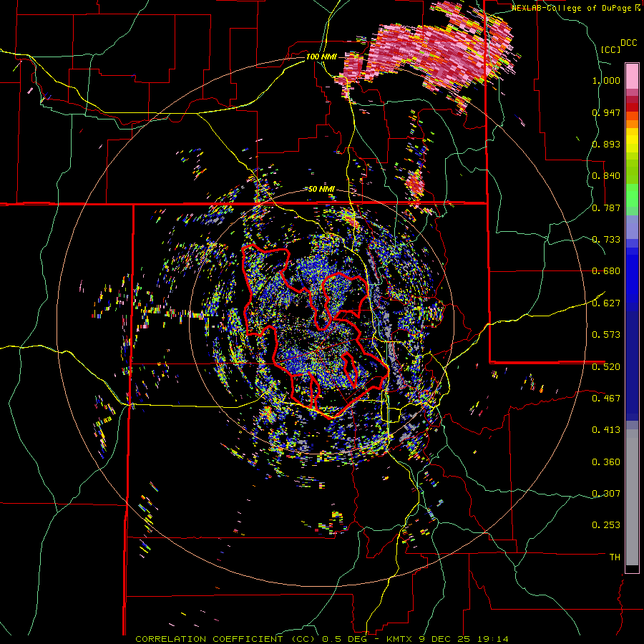Select the 0.840 legend value
644x644 pixels.
tap(606, 176)
